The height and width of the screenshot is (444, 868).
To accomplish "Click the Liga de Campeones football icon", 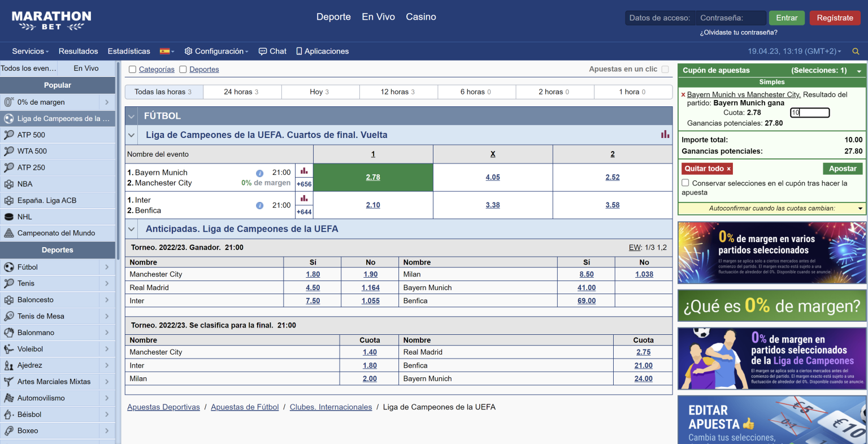I will click(8, 119).
